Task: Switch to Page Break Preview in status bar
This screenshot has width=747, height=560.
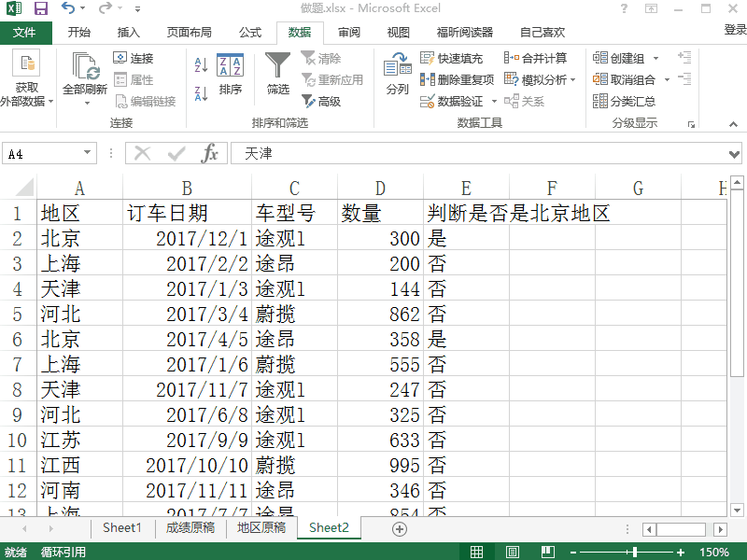Action: [x=548, y=552]
